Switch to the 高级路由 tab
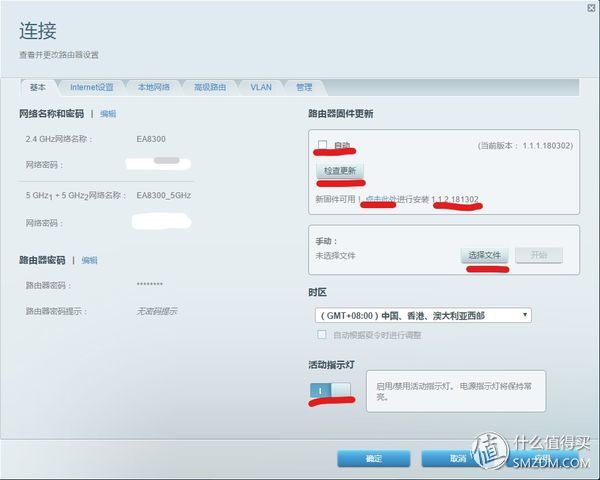This screenshot has height=480, width=600. coord(210,87)
